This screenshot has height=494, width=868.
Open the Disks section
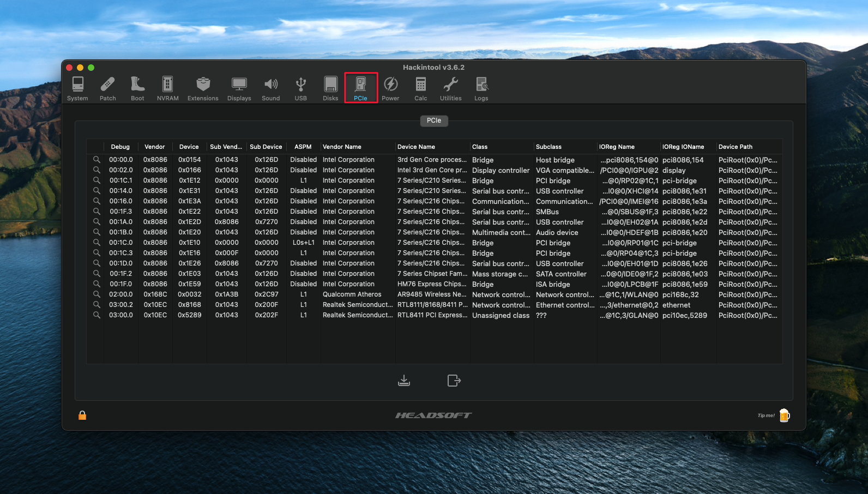click(330, 88)
